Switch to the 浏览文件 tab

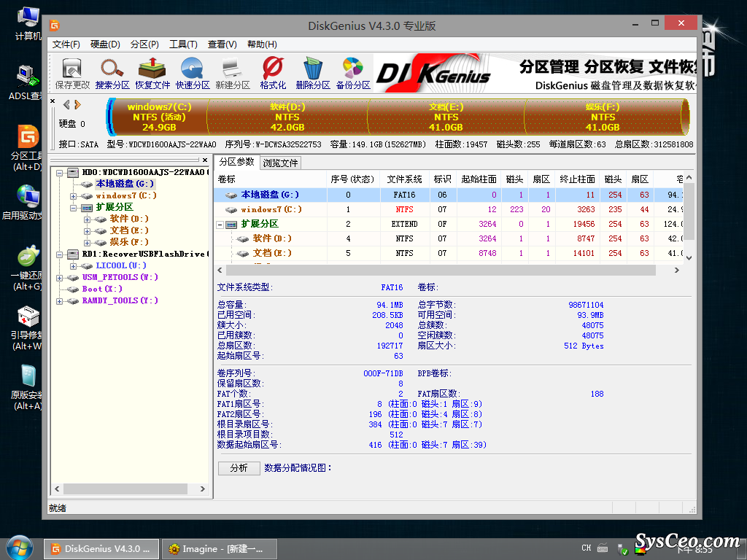pyautogui.click(x=280, y=163)
